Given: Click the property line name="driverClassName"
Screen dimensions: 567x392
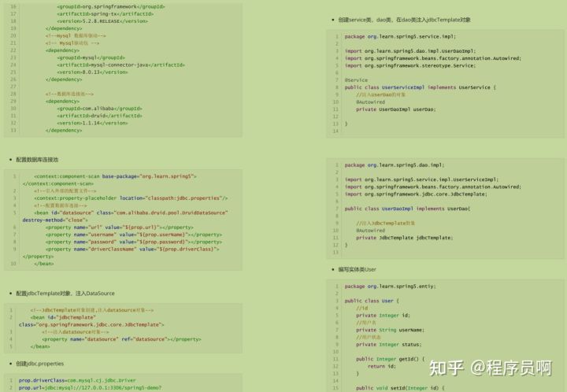Looking at the screenshot, I should point(132,250).
